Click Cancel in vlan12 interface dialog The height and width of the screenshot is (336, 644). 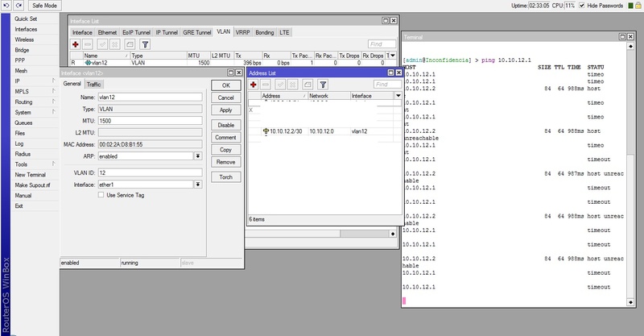226,97
